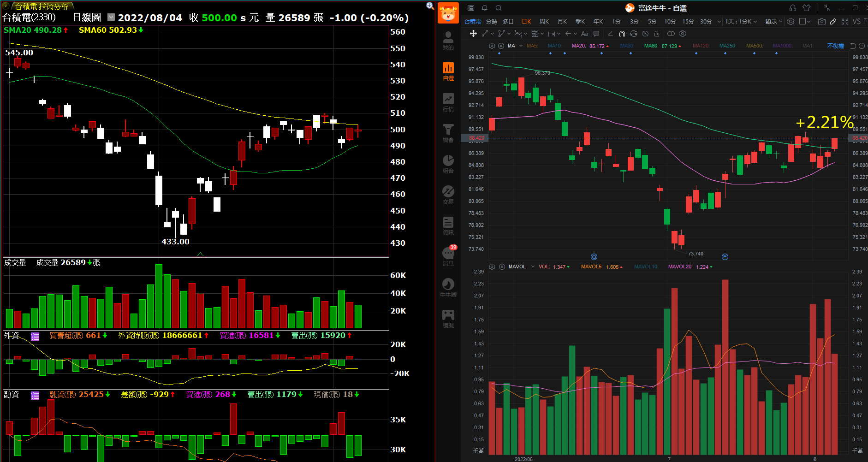The width and height of the screenshot is (868, 462).
Task: Open the chart layout square dropdown
Action: point(805,21)
